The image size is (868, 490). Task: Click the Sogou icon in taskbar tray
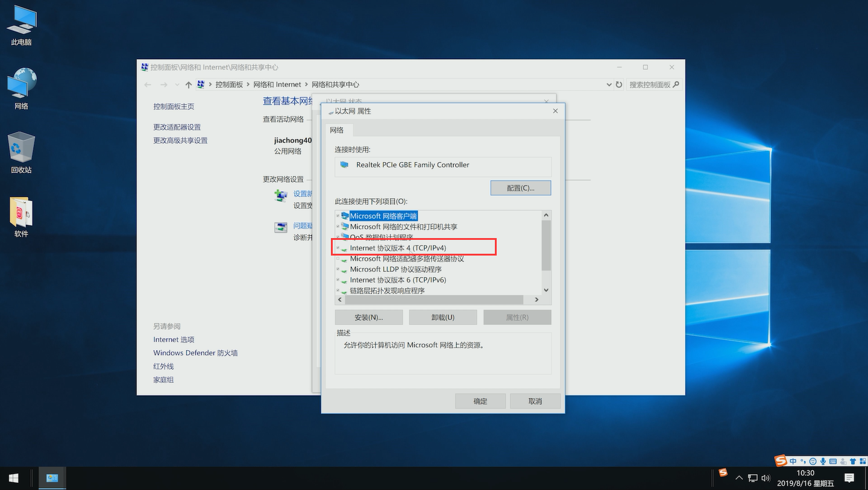tap(723, 473)
